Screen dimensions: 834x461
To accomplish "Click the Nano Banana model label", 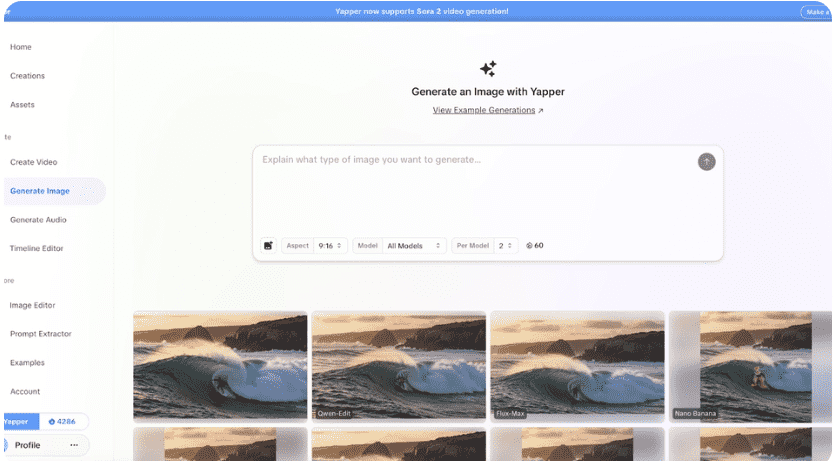I will 695,413.
